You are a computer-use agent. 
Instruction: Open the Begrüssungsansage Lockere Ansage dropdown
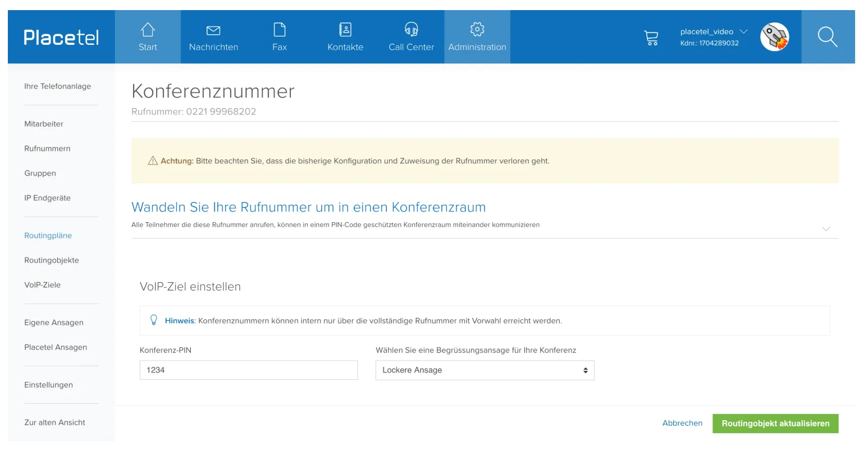485,370
